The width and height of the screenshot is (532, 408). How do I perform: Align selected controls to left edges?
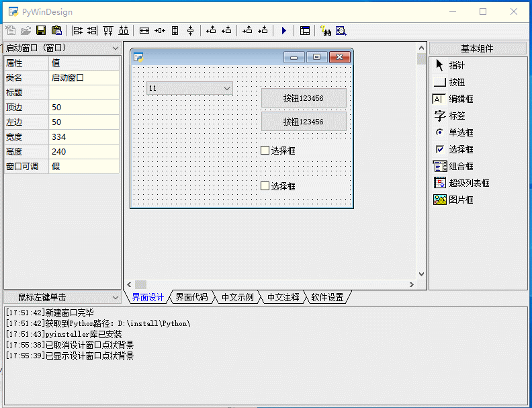[x=77, y=30]
